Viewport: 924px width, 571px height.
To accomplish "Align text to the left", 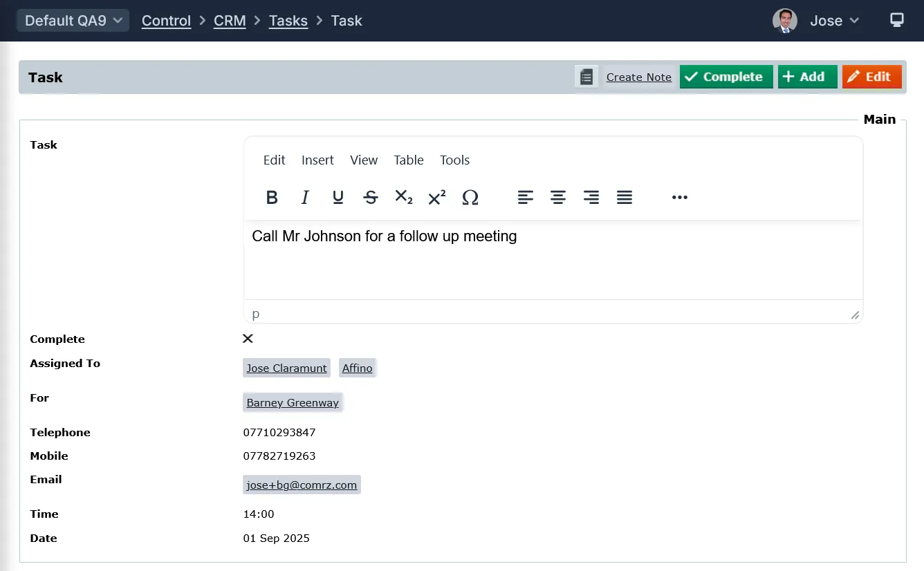I will point(526,198).
